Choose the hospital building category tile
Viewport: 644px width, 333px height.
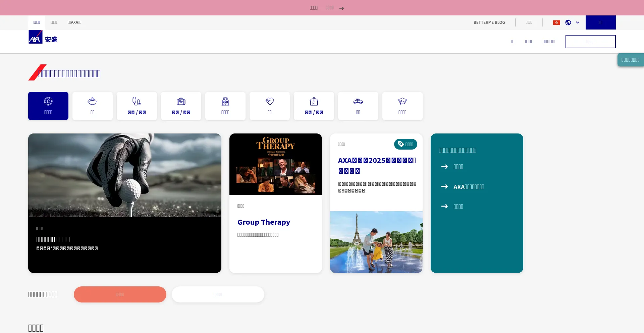[225, 106]
